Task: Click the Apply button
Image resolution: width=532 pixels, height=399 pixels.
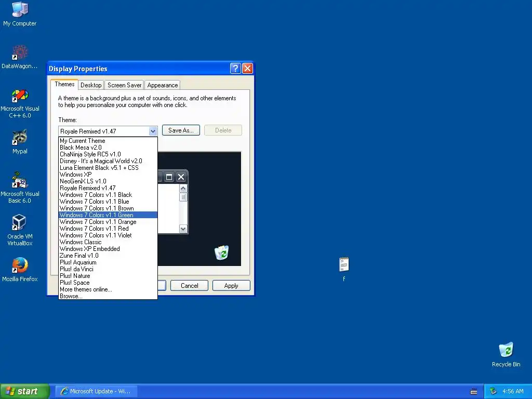Action: click(x=231, y=286)
